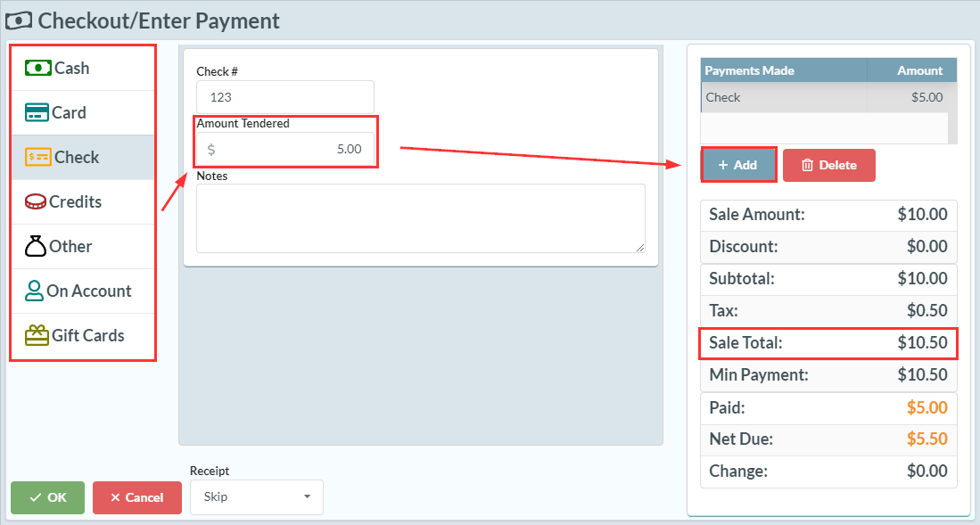Click the Credits coin icon
This screenshot has width=980, height=525.
36,201
